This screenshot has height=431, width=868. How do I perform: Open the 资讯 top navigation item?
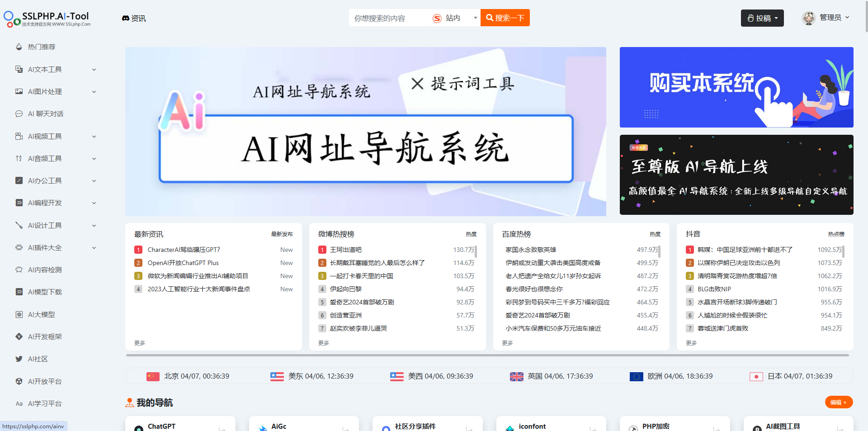pos(134,18)
